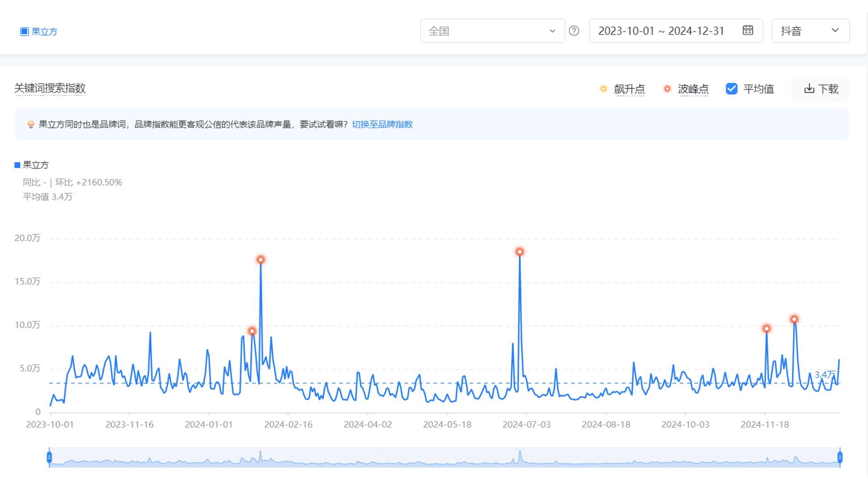Image resolution: width=868 pixels, height=488 pixels.
Task: Click the 下载 download button
Action: tap(821, 89)
